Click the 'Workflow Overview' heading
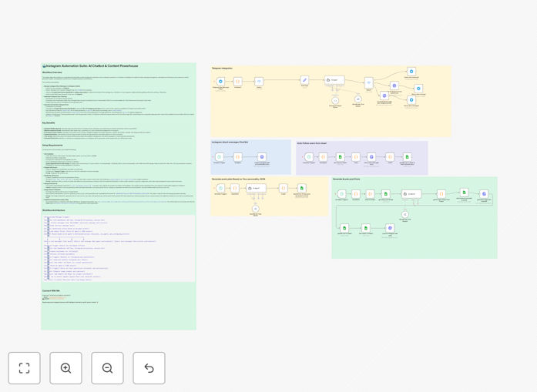Screen dimensions: 537x392 (x=52, y=72)
